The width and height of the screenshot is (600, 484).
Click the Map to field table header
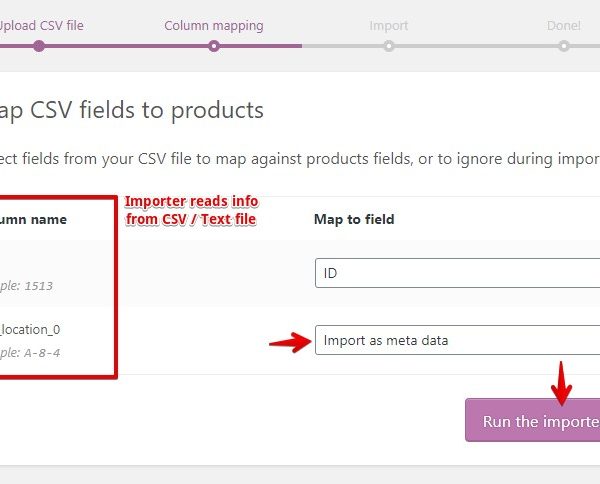[354, 219]
